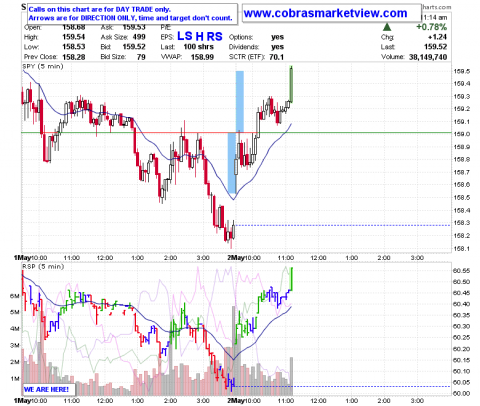Click the '100 shrs' last trade size
480x406 pixels.
(199, 47)
